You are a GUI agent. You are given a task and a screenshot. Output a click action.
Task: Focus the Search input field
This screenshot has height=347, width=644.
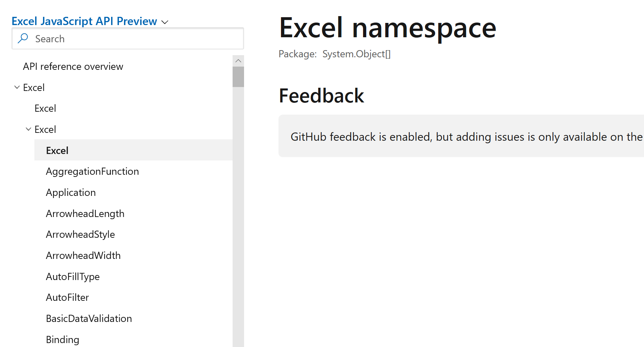(128, 39)
